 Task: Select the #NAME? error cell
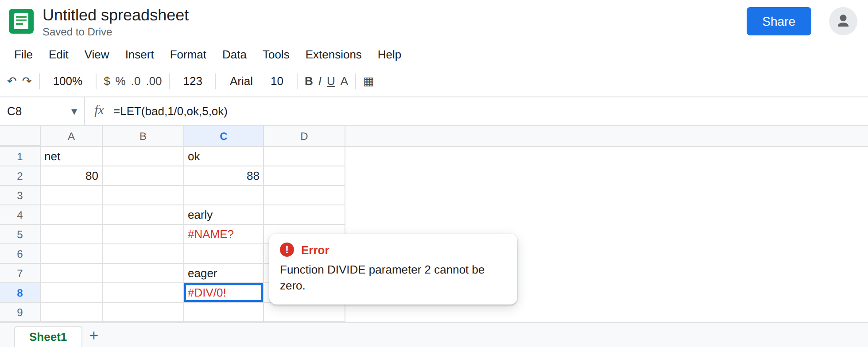coord(224,235)
